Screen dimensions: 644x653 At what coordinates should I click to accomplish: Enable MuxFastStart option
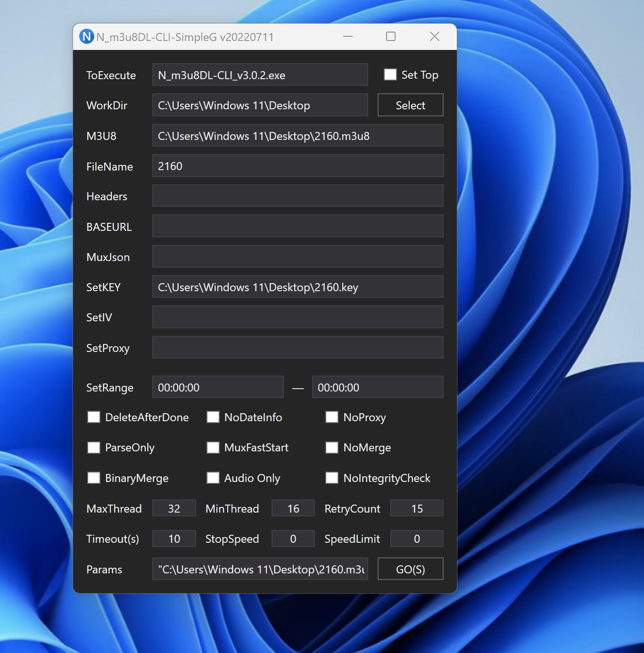213,448
